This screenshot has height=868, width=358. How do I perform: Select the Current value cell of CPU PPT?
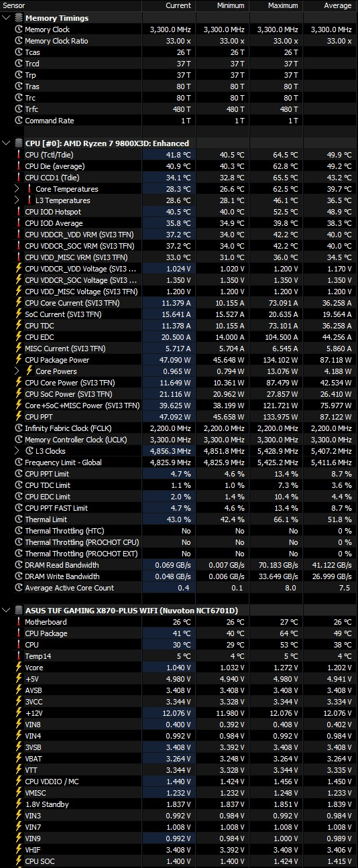pyautogui.click(x=169, y=417)
